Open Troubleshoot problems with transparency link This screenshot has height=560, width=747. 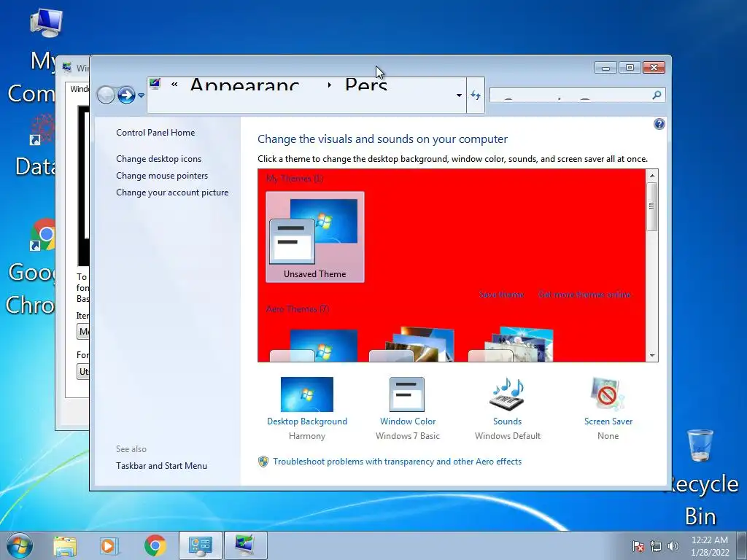click(397, 461)
